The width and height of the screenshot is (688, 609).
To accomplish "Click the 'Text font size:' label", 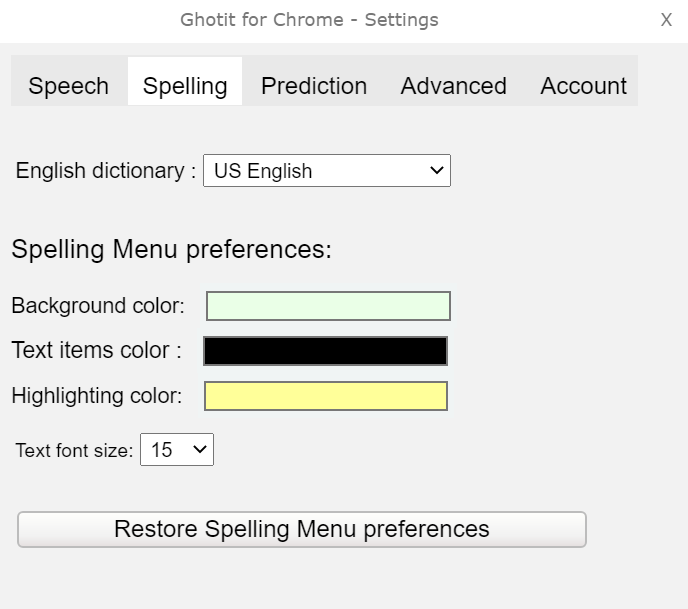I will (x=74, y=451).
